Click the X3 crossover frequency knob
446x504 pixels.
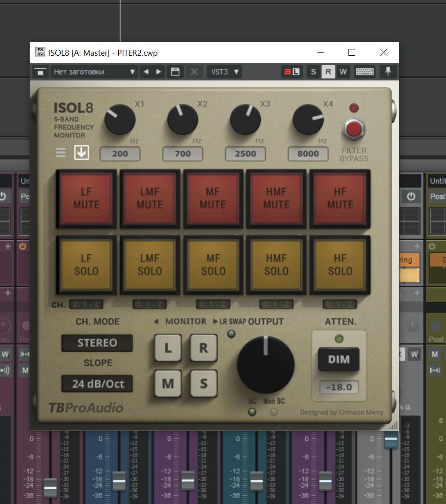point(245,119)
